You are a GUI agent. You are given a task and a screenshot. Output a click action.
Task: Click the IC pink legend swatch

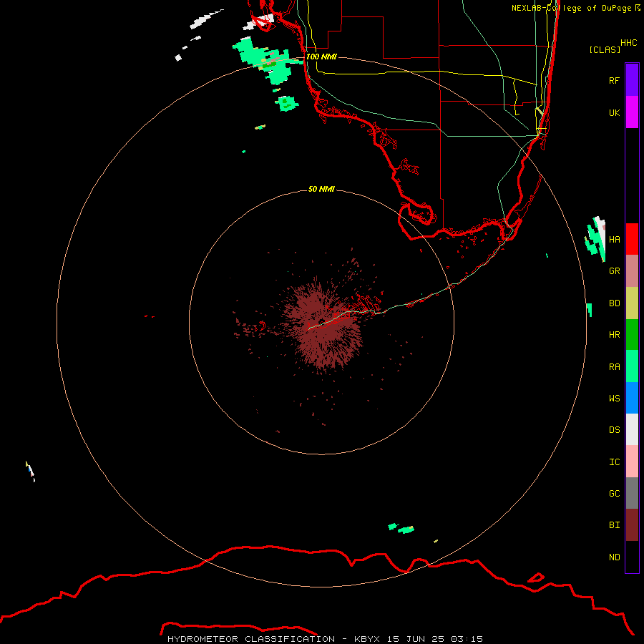(x=632, y=462)
